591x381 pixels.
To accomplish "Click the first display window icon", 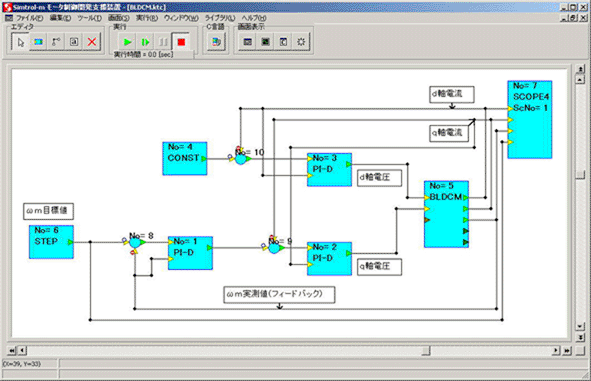I will click(x=248, y=42).
